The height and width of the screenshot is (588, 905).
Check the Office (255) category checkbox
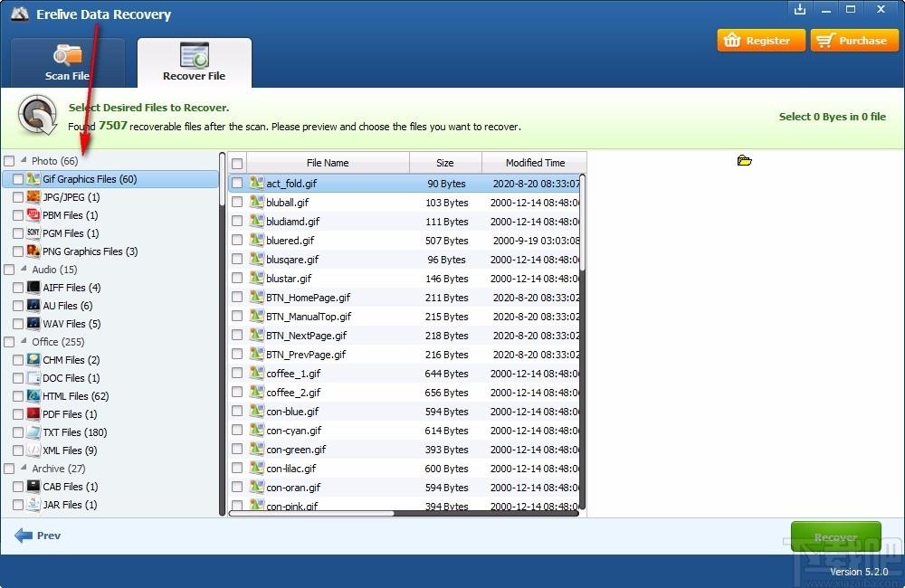(9, 342)
